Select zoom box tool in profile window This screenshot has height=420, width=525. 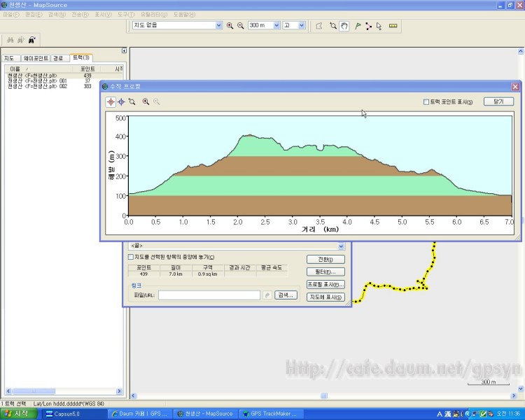pyautogui.click(x=132, y=101)
